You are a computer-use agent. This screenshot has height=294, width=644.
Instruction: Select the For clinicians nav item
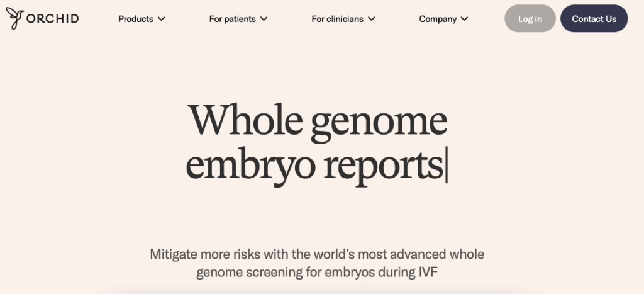pos(337,19)
